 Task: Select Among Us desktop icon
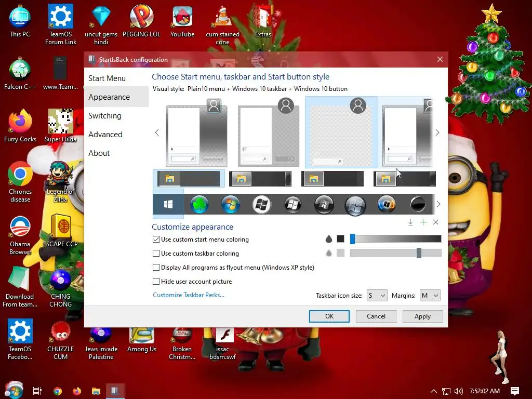pyautogui.click(x=142, y=340)
